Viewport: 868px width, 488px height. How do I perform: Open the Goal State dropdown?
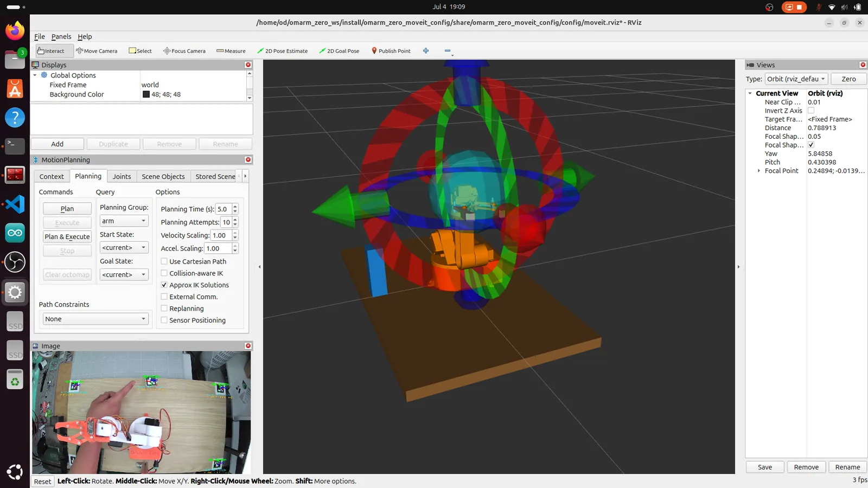(x=124, y=274)
